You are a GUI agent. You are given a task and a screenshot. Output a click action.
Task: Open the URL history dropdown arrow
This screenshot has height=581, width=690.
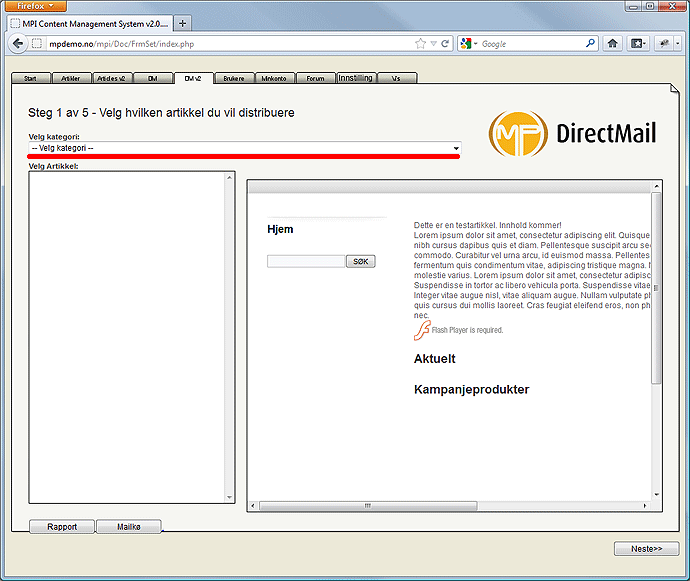433,44
